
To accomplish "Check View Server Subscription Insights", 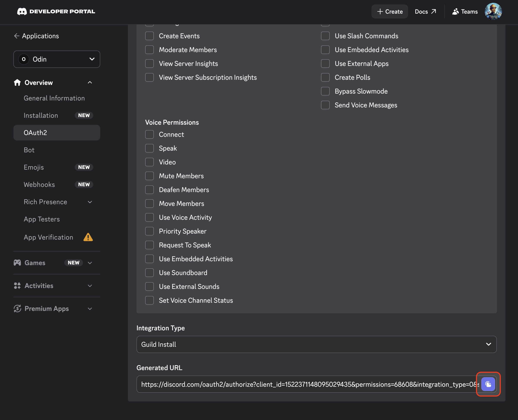I will (x=149, y=77).
